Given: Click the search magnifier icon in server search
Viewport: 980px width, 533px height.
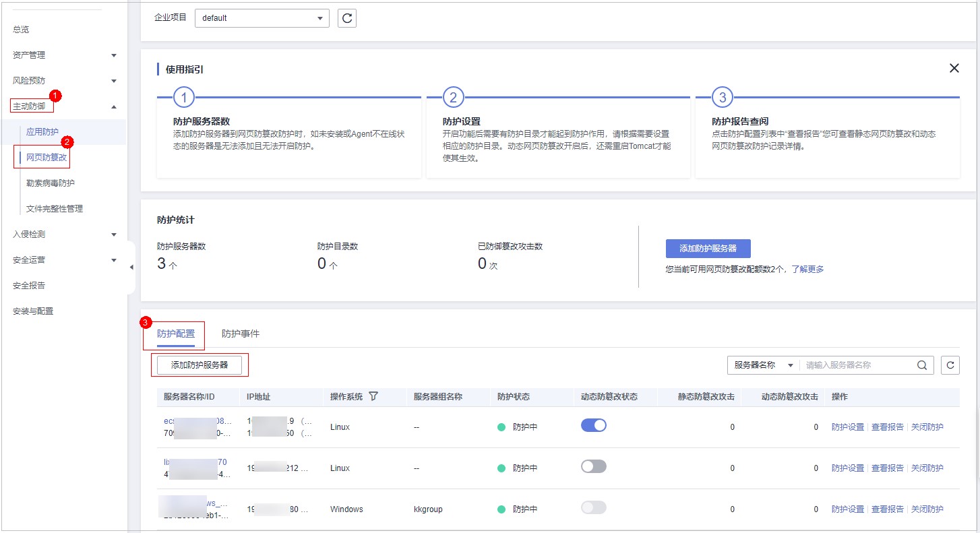Looking at the screenshot, I should coord(921,365).
